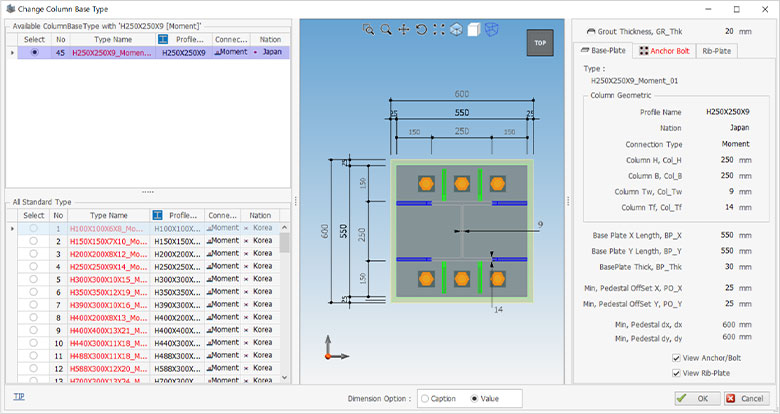The image size is (780, 414).
Task: Click the app icon in title bar
Action: tap(10, 9)
